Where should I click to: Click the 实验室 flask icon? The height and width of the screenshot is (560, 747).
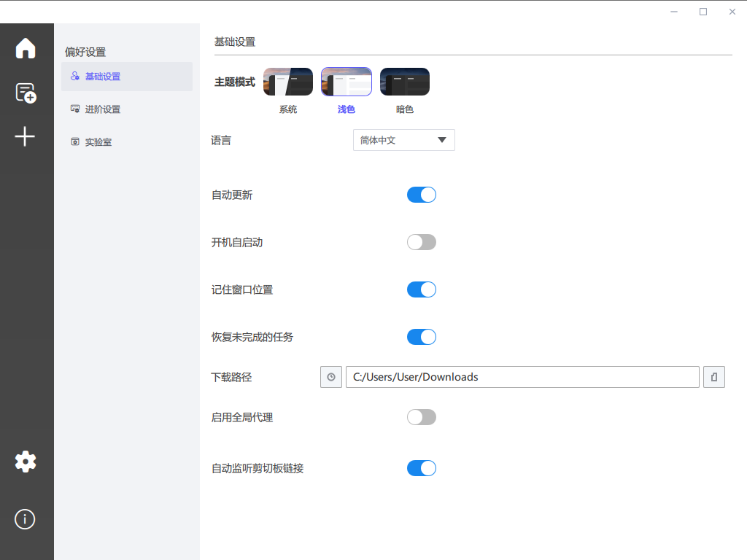pyautogui.click(x=76, y=141)
